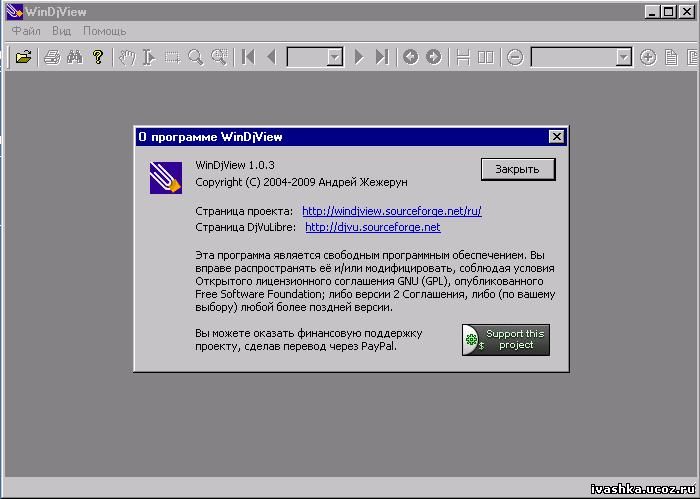Go to the first page
Viewport: 700px width, 499px height.
(x=248, y=57)
